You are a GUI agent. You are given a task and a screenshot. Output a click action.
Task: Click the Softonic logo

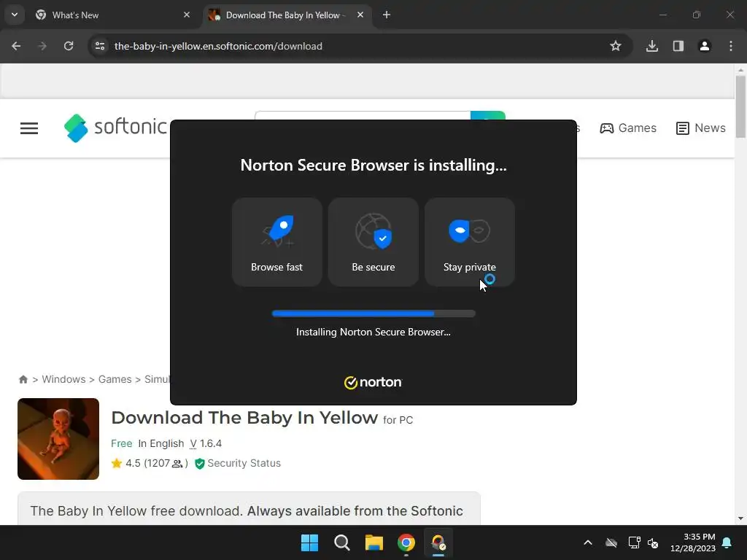(116, 128)
